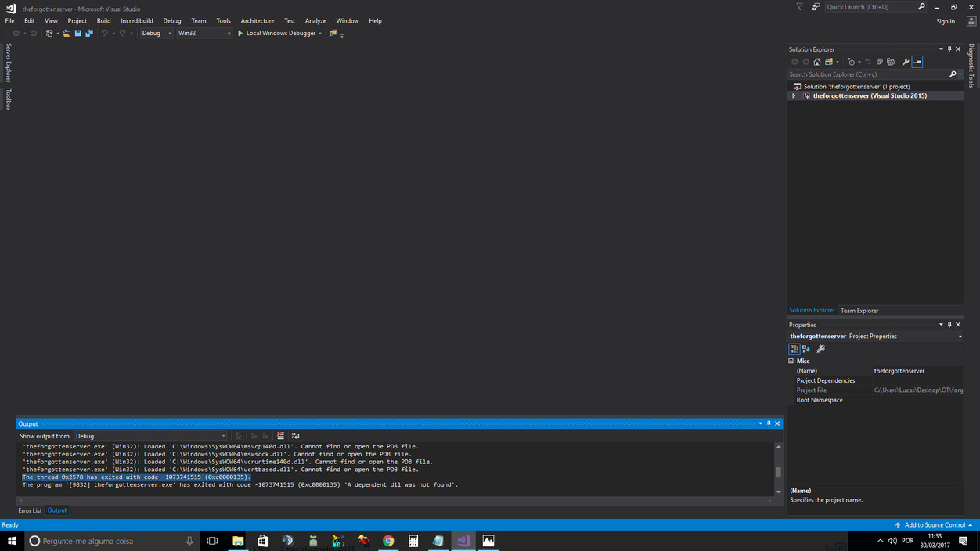Click the Save All icon
Image resolution: width=980 pixels, height=551 pixels.
(89, 33)
